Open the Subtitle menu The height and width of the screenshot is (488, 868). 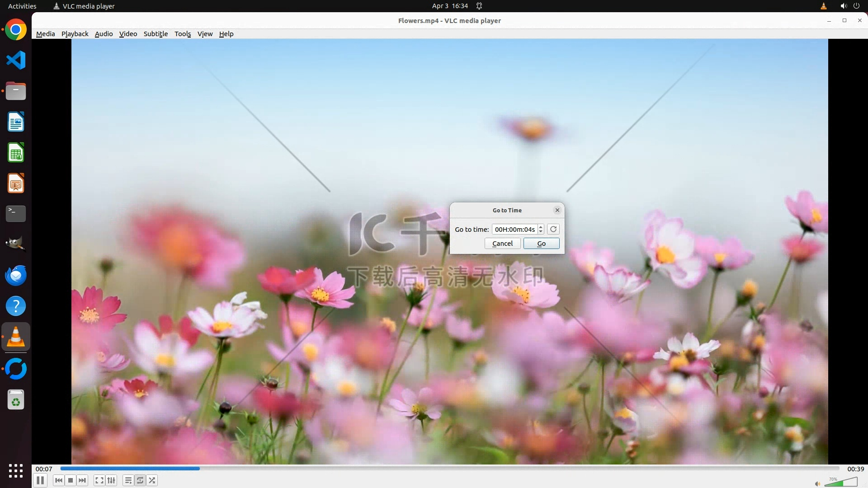pos(156,34)
